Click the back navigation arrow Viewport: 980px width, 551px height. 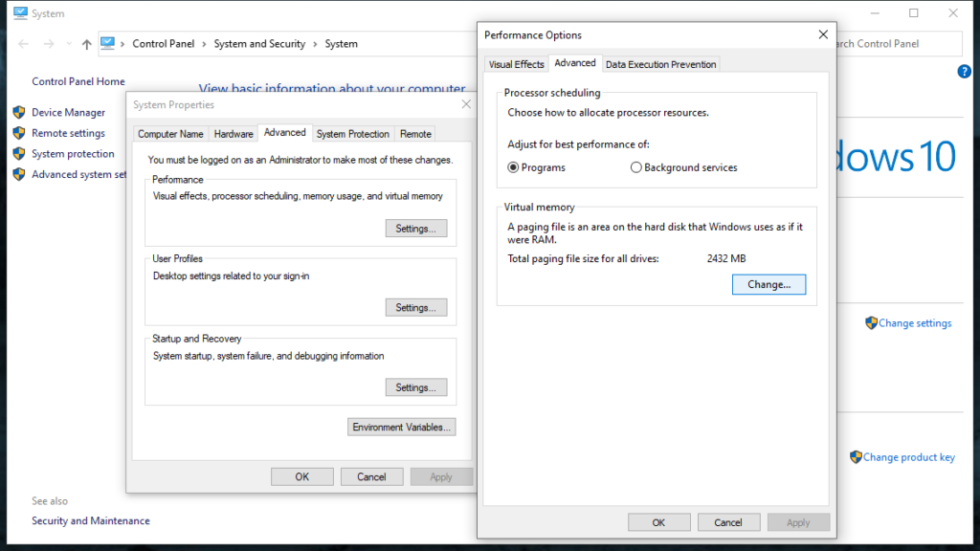[x=22, y=43]
